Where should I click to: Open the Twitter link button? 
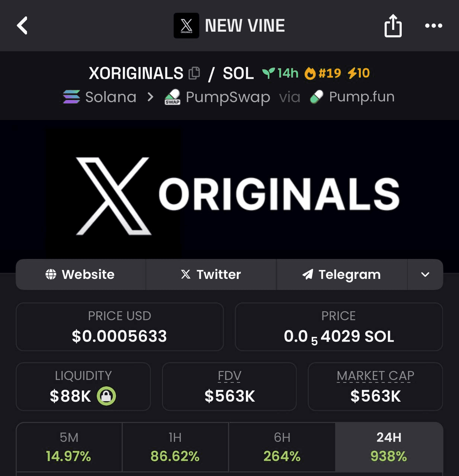tap(211, 274)
